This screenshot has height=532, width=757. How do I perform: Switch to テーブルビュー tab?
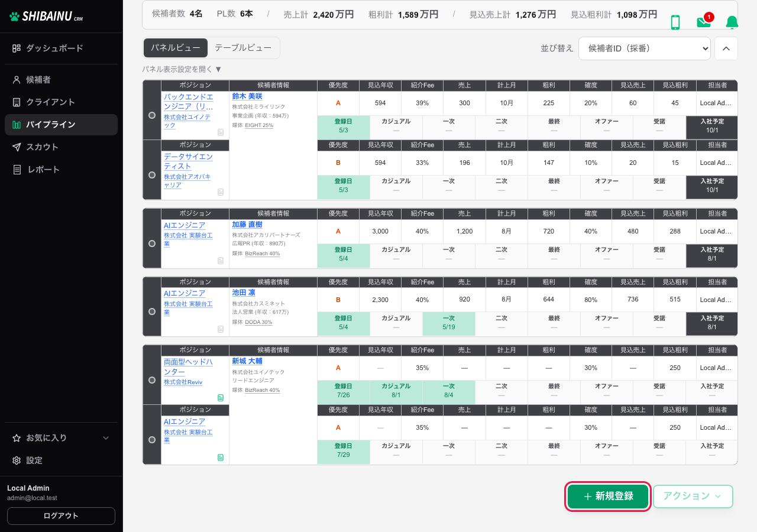pyautogui.click(x=243, y=48)
